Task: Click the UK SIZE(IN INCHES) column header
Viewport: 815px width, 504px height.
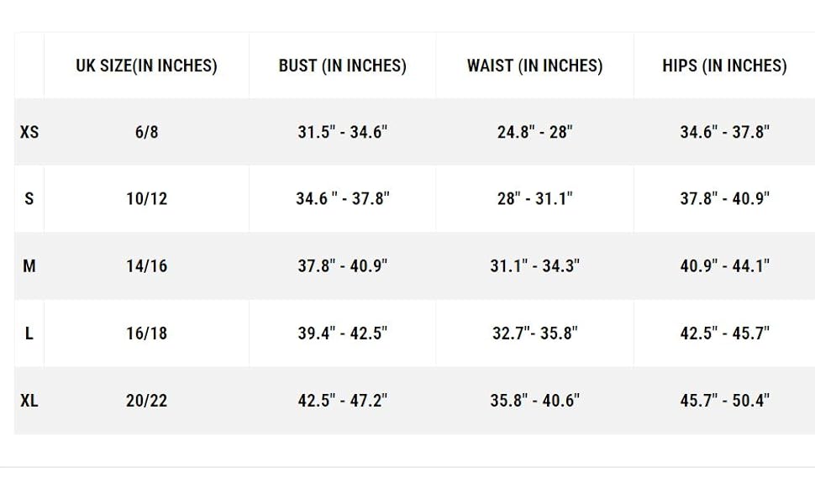Action: click(x=146, y=66)
